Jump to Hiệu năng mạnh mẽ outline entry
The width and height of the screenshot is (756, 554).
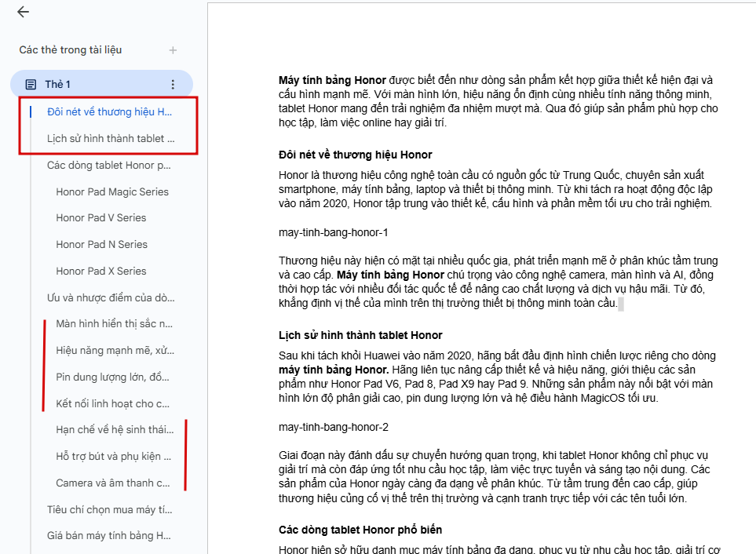tap(115, 350)
